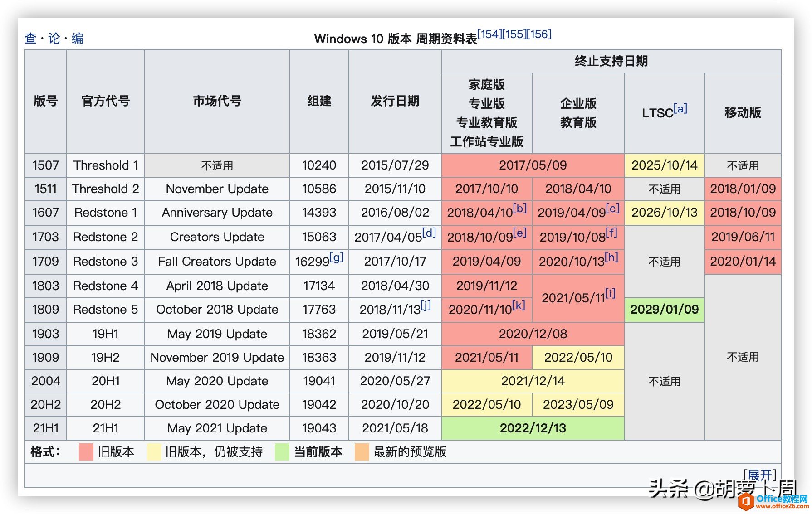Click footnote [g] on build 16299
This screenshot has height=514, width=812.
[x=336, y=257]
